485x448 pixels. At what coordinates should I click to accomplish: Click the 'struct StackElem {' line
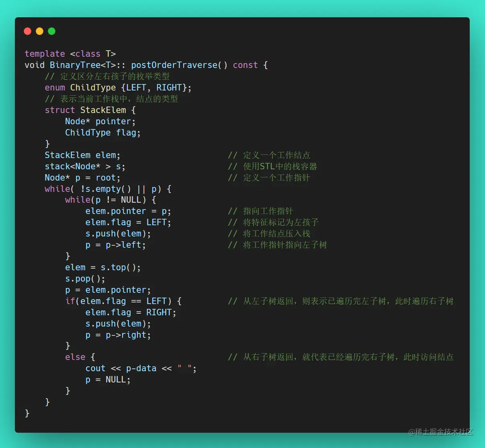point(90,110)
